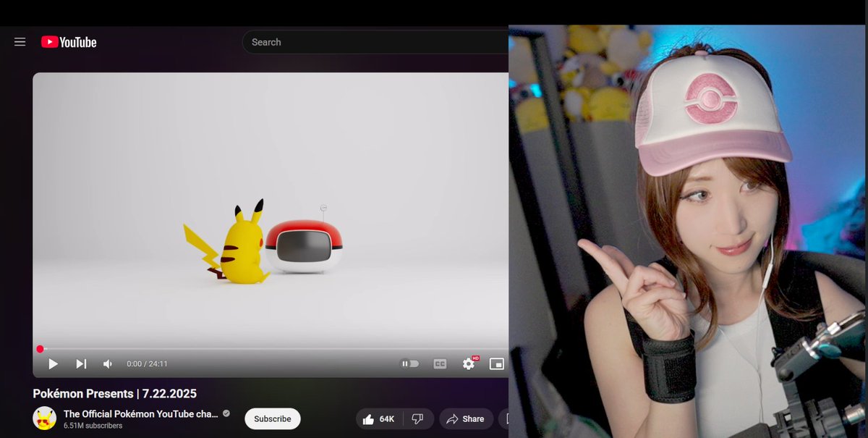Switch to miniplayer mode
The height and width of the screenshot is (438, 868).
tap(496, 364)
